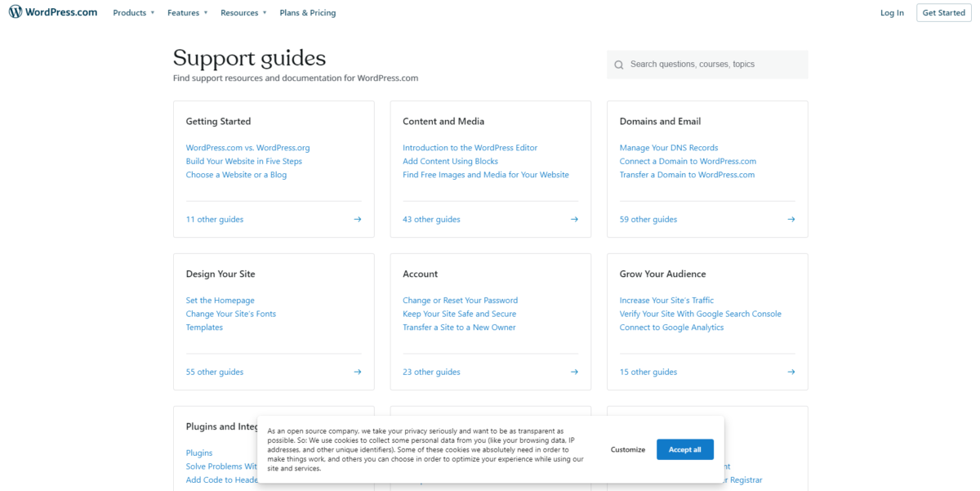View 15 other guides link
The width and height of the screenshot is (980, 491).
[648, 372]
